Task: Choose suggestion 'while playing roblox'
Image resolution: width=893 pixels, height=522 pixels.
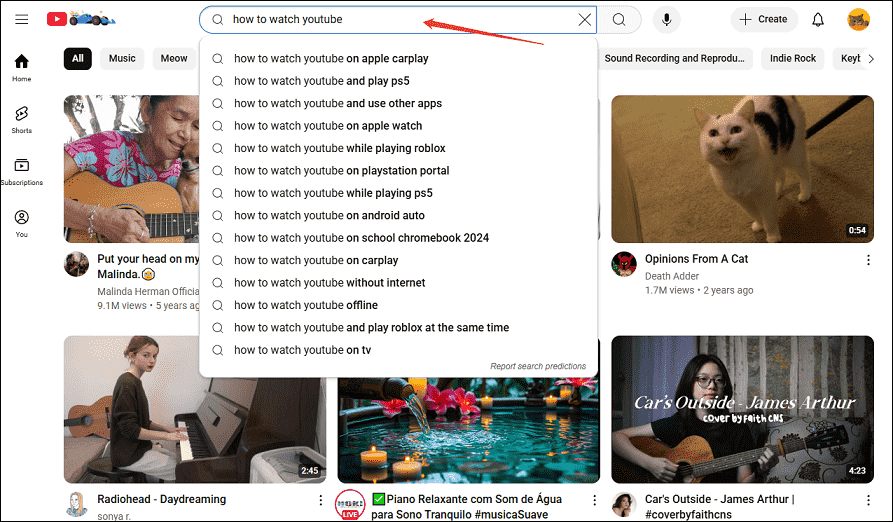Action: tap(398, 148)
